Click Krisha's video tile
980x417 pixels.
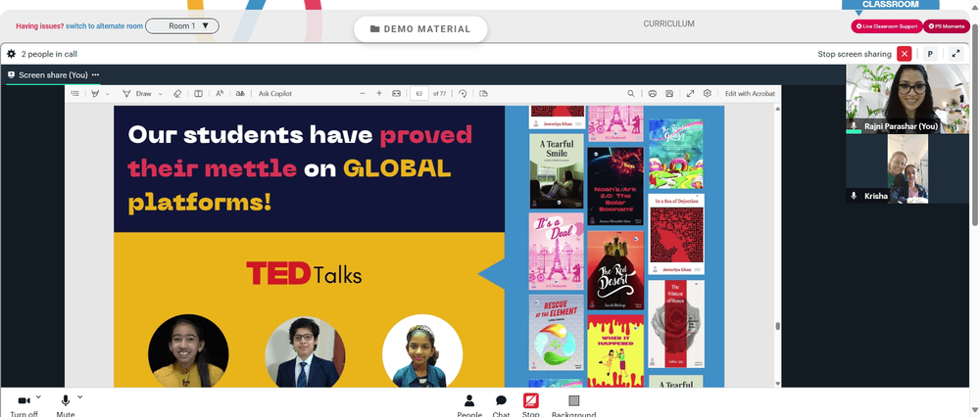(907, 169)
